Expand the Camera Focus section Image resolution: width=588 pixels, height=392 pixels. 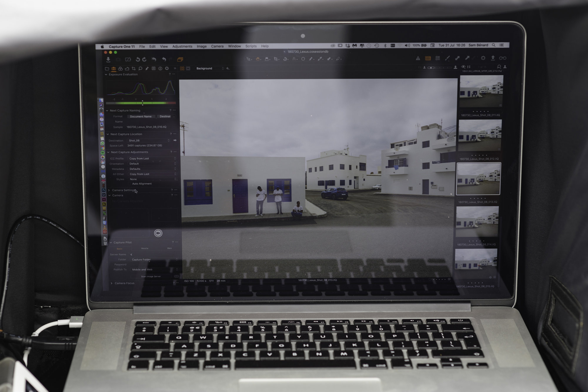tap(111, 283)
